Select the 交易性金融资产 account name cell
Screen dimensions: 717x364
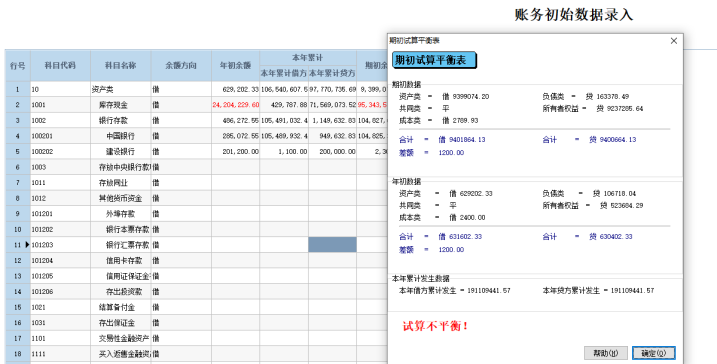pyautogui.click(x=121, y=338)
